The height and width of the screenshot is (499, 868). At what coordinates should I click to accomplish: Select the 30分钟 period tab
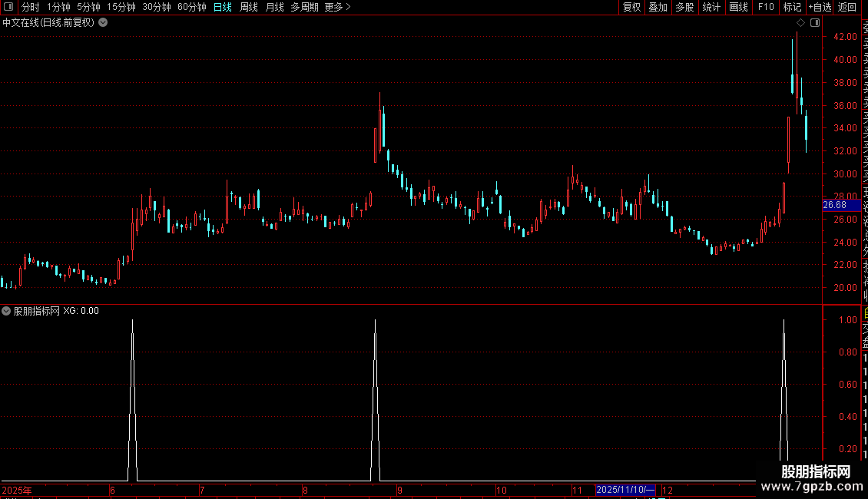pyautogui.click(x=157, y=7)
